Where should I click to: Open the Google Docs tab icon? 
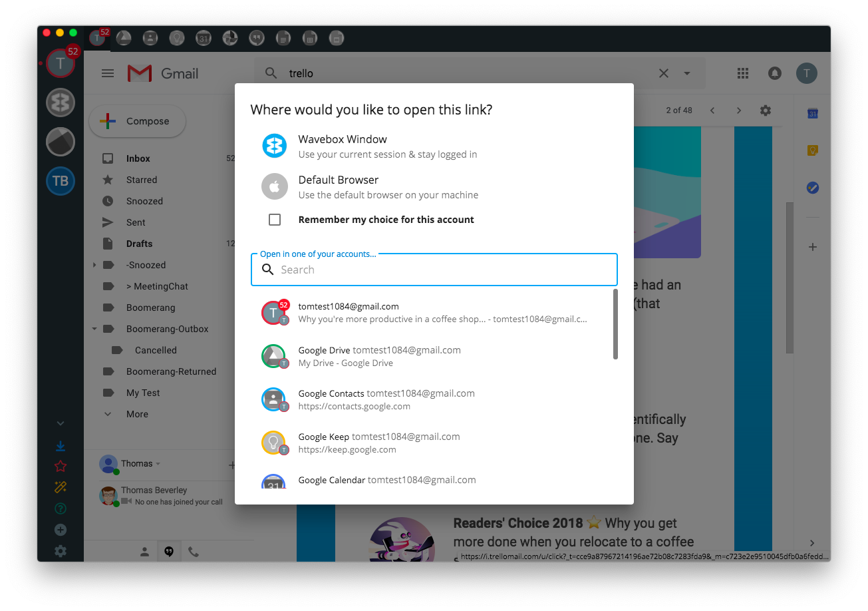point(283,38)
